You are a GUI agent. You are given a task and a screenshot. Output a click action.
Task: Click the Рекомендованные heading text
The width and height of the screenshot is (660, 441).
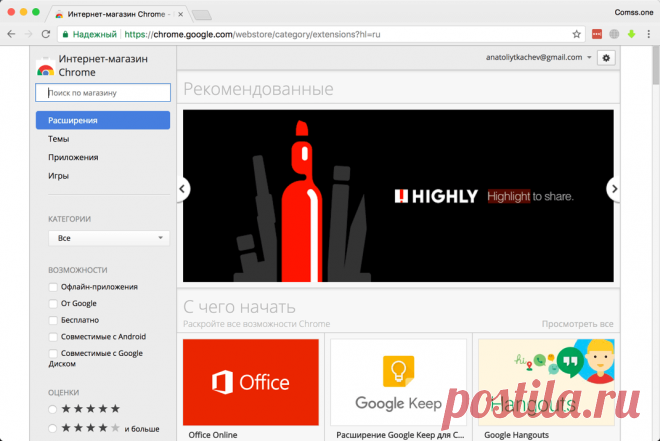point(258,89)
